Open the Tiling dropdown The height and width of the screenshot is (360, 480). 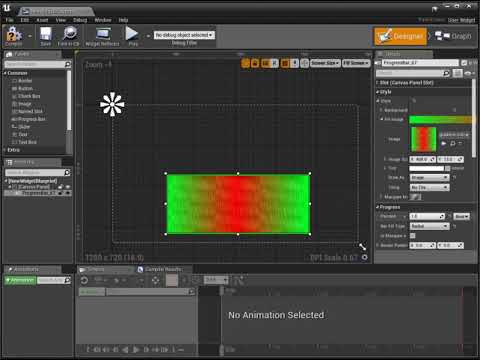(429, 188)
